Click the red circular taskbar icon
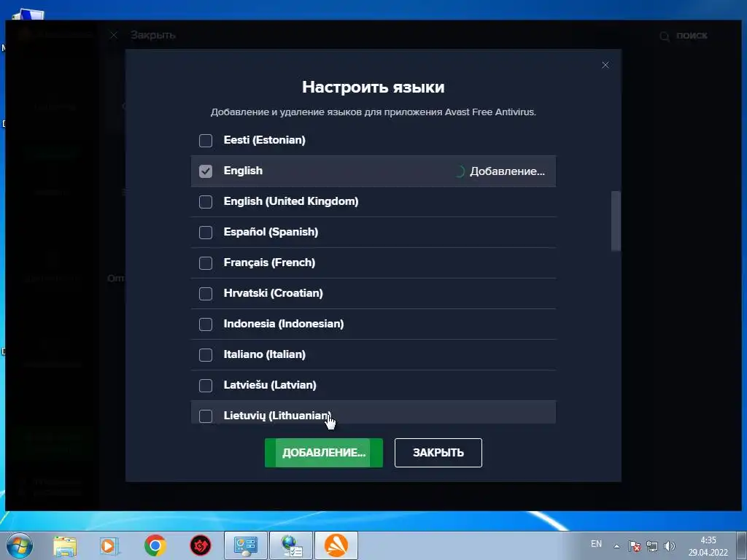Image resolution: width=747 pixels, height=560 pixels. click(200, 545)
